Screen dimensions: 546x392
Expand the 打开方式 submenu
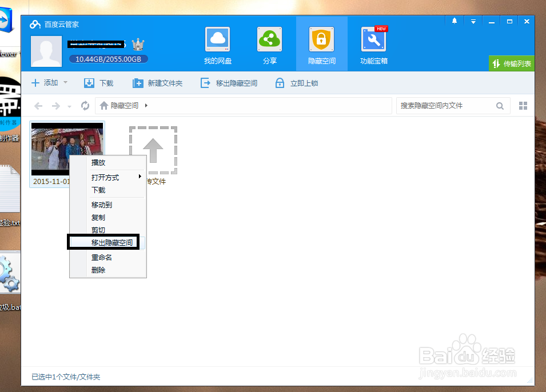click(103, 177)
